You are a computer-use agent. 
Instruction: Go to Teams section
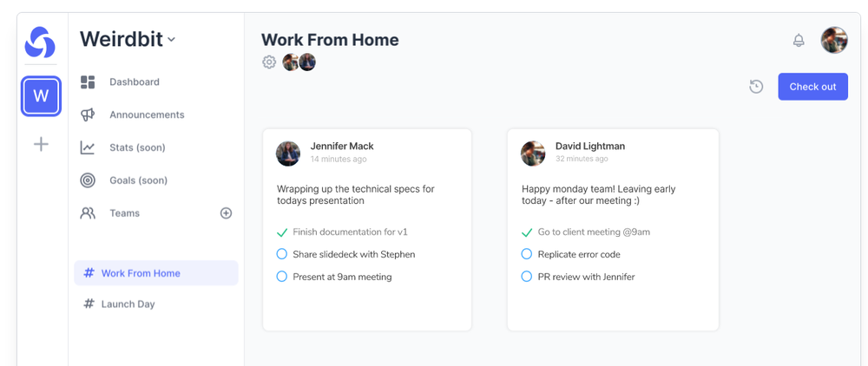124,212
